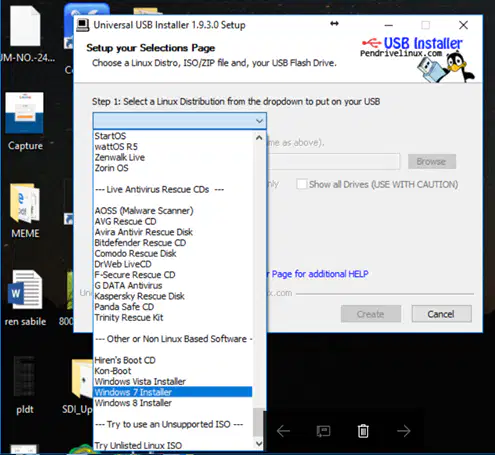This screenshot has width=495, height=455.
Task: Click the USB Installer Pendrivelinux logo
Action: click(418, 59)
